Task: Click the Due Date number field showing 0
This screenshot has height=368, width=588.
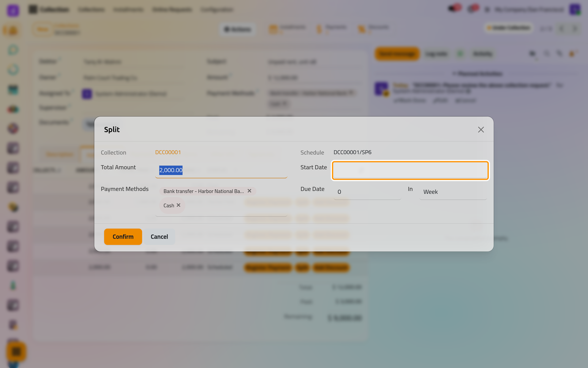Action: (x=367, y=192)
